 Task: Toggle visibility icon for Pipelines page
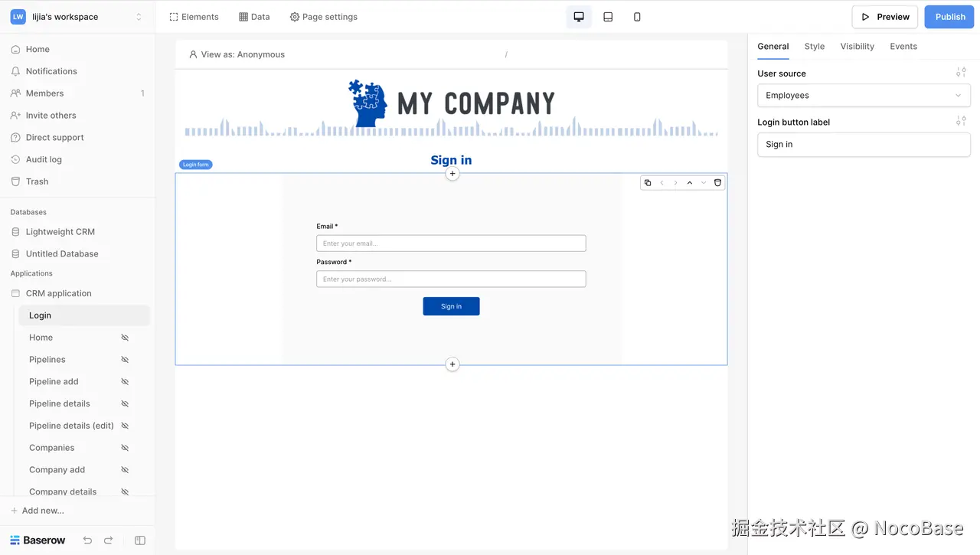(125, 360)
